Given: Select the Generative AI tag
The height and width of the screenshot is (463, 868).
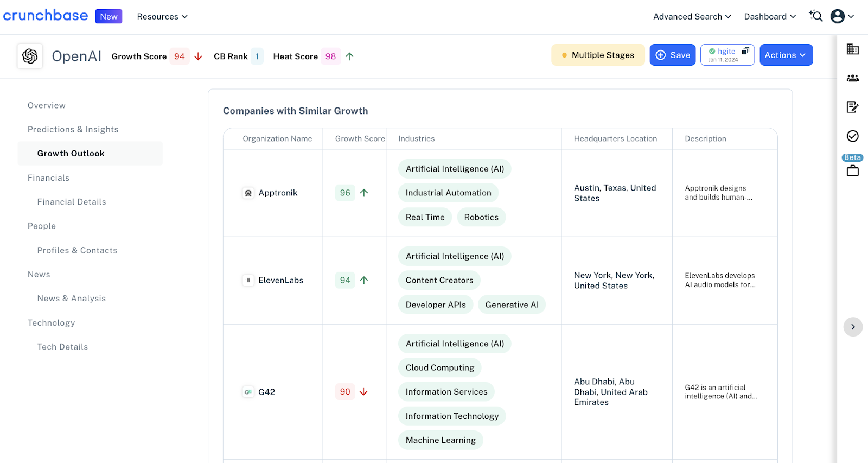Looking at the screenshot, I should point(512,305).
